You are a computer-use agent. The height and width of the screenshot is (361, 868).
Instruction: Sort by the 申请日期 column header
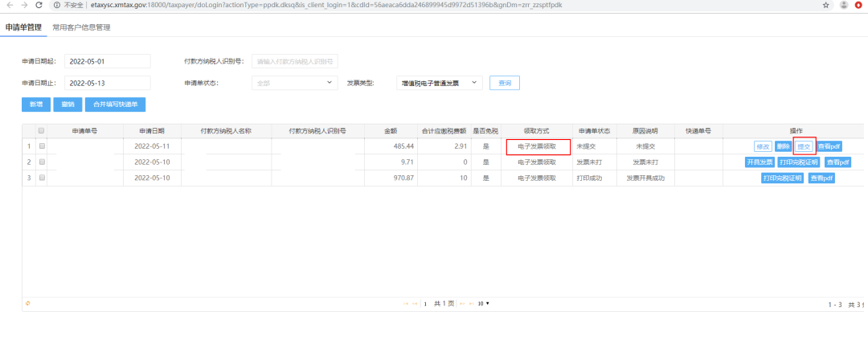pos(152,131)
